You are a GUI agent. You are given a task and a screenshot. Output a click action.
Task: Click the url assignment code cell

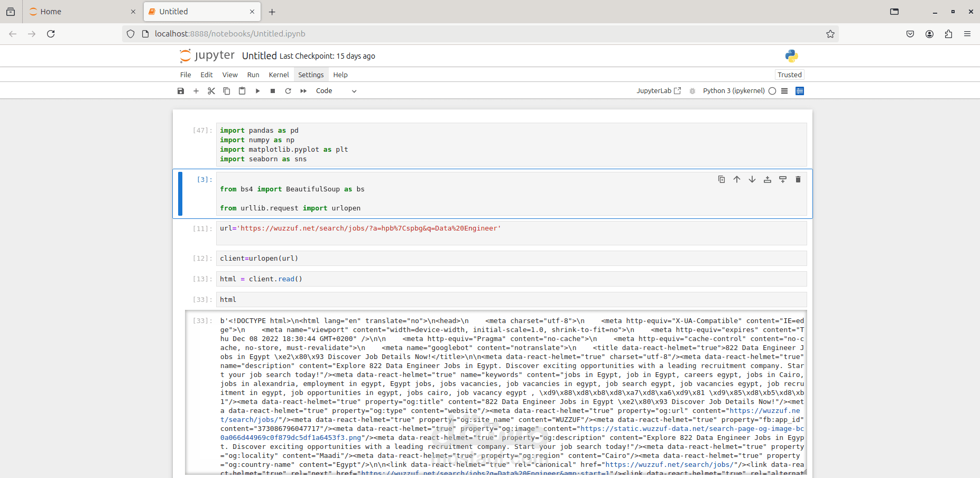511,233
